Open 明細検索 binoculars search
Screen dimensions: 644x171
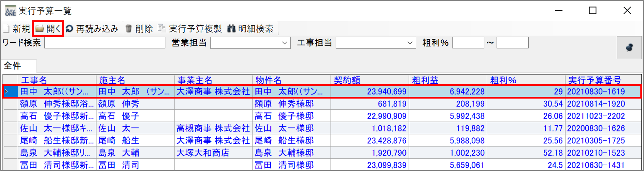click(x=231, y=29)
